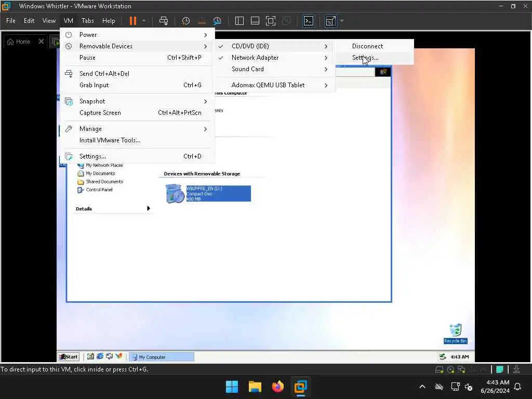Click the guest Start button

[x=69, y=357]
